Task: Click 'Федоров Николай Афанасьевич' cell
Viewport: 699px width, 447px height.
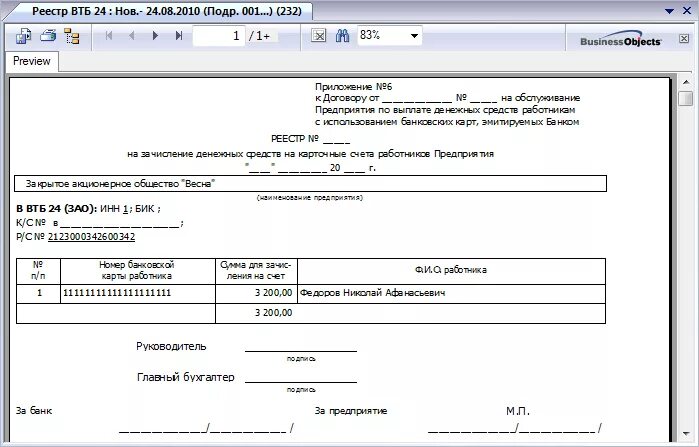Action: [451, 293]
